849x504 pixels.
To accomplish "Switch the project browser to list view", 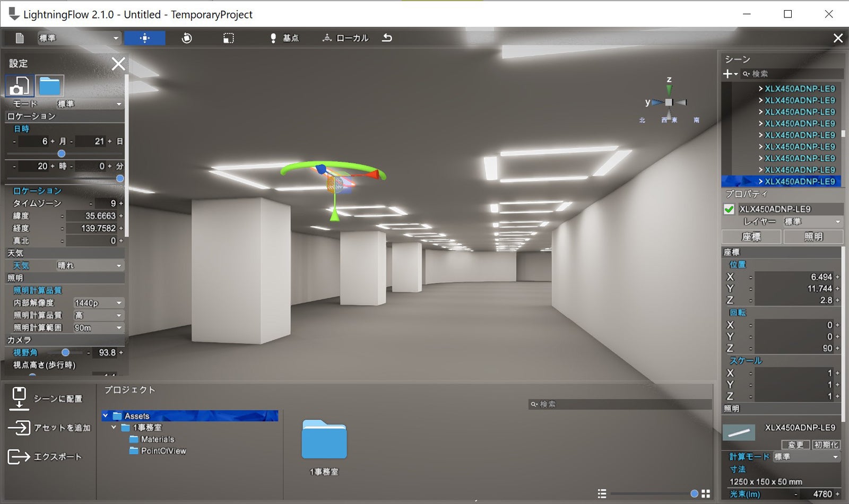I will pos(602,493).
